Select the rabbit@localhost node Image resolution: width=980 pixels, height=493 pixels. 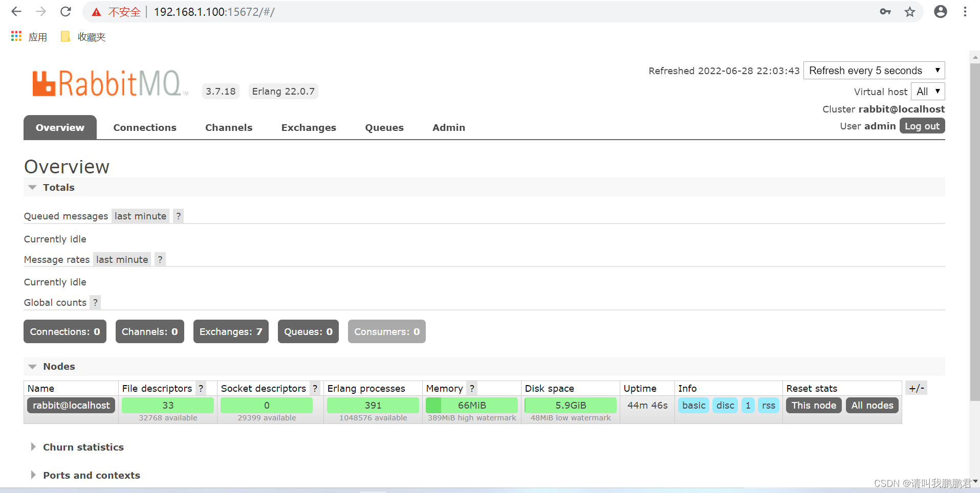71,405
